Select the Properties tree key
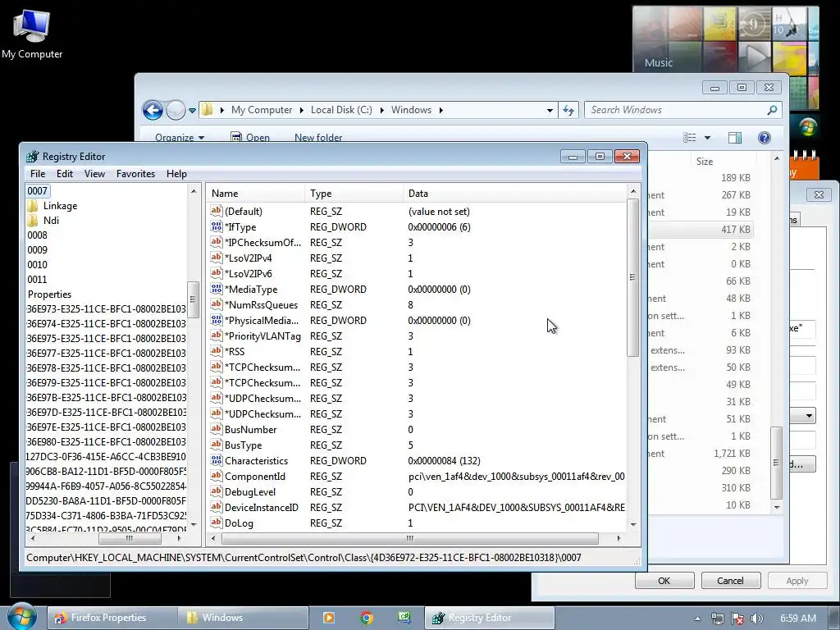 pyautogui.click(x=49, y=294)
